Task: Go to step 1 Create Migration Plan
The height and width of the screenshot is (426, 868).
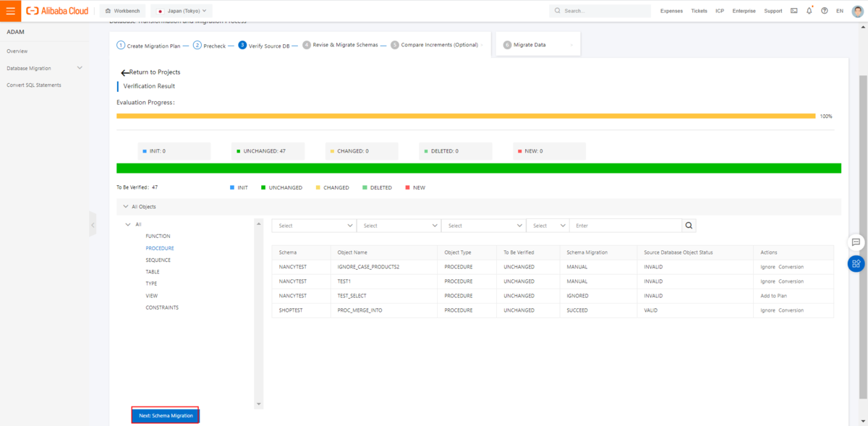Action: [x=148, y=45]
